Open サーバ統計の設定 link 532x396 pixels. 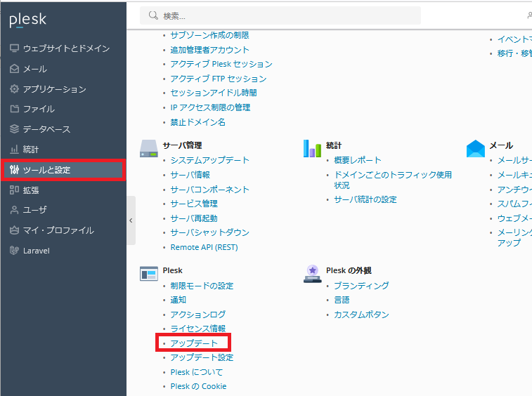[365, 199]
